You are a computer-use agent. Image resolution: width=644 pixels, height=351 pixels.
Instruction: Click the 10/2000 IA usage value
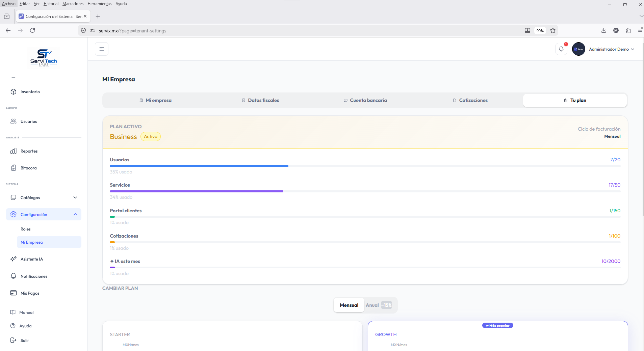click(x=611, y=261)
